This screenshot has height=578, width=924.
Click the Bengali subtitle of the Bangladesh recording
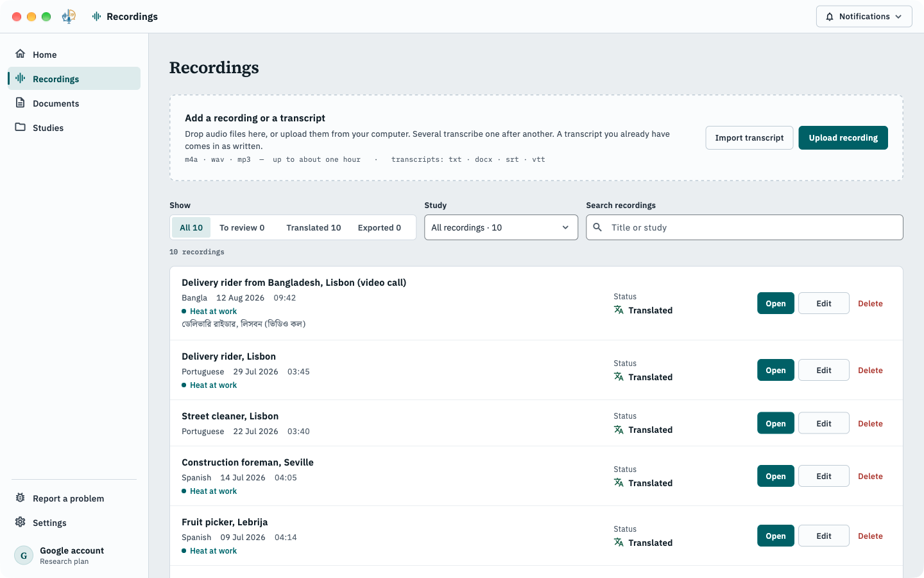[x=244, y=324]
